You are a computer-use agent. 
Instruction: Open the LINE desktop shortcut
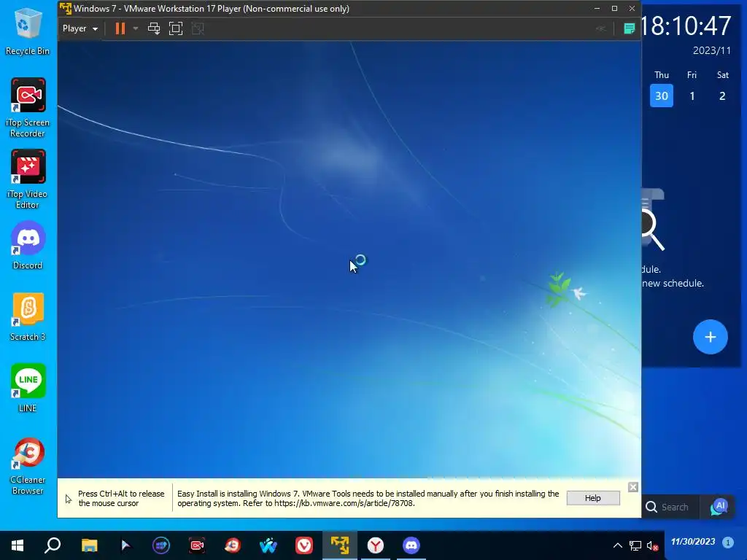click(x=28, y=389)
